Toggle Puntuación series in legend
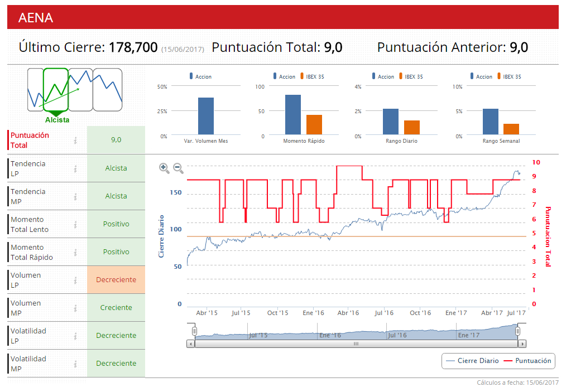Screen dimensions: 571x392 coord(527,361)
